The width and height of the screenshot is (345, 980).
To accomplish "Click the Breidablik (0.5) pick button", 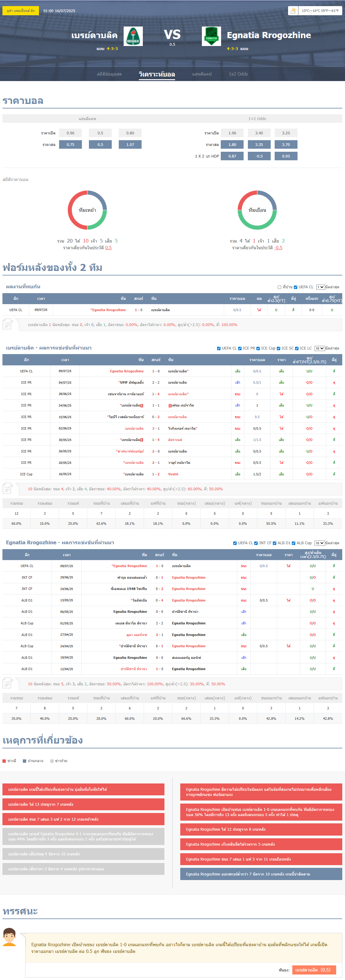I will pos(314,970).
